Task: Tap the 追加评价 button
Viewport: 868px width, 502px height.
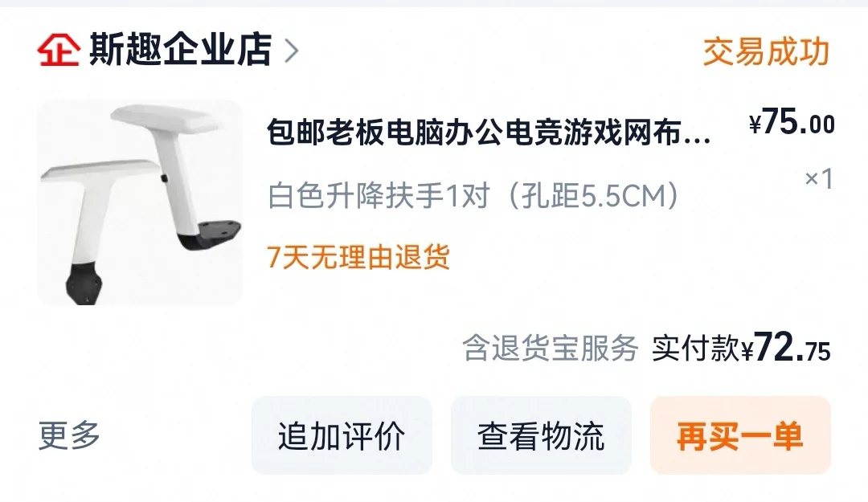Action: click(x=342, y=435)
